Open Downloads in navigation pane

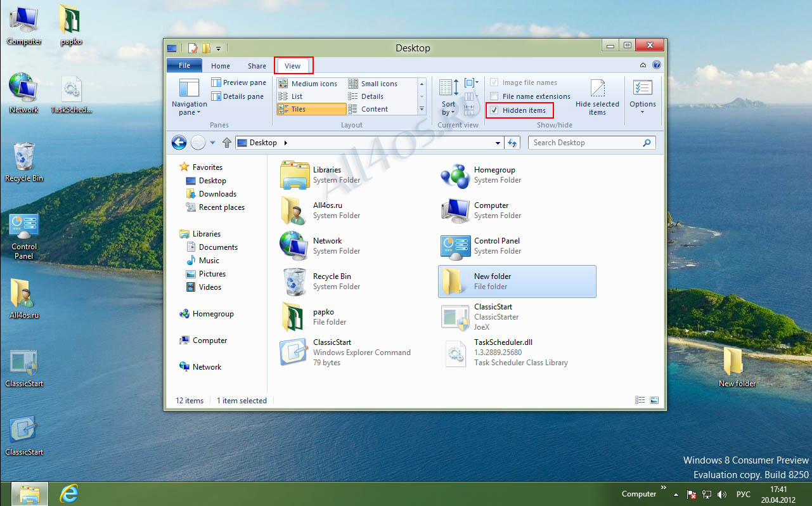coord(211,194)
